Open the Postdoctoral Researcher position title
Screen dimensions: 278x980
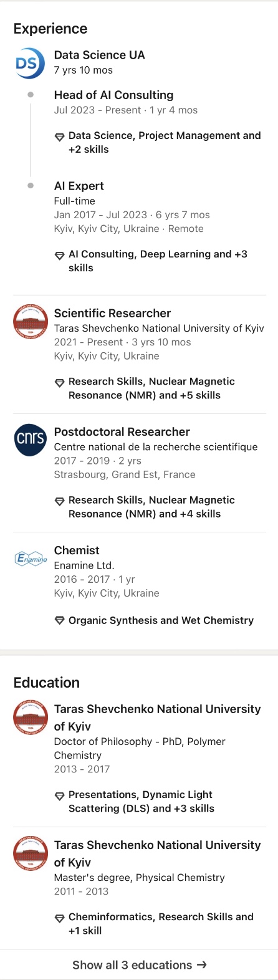coord(122,431)
